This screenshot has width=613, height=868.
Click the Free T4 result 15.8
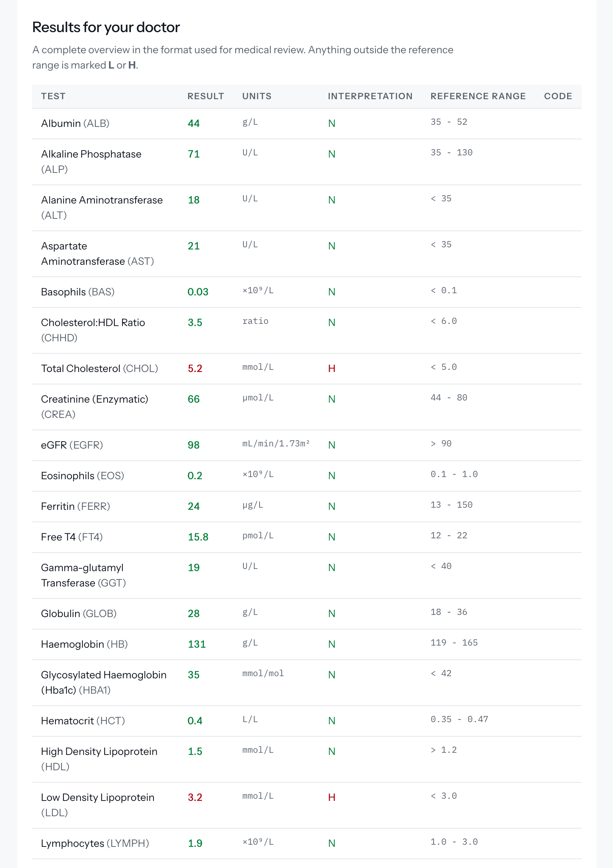(x=198, y=537)
